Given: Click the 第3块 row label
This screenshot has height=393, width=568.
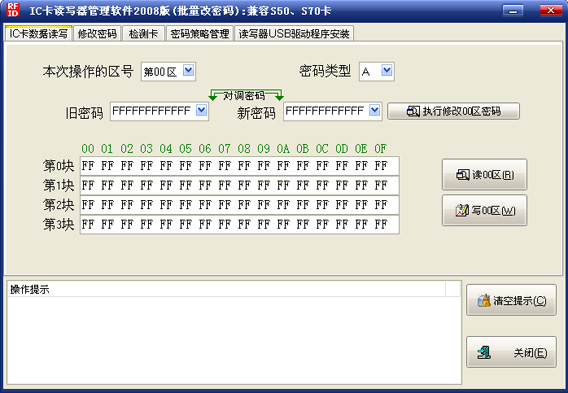Looking at the screenshot, I should pyautogui.click(x=59, y=225).
